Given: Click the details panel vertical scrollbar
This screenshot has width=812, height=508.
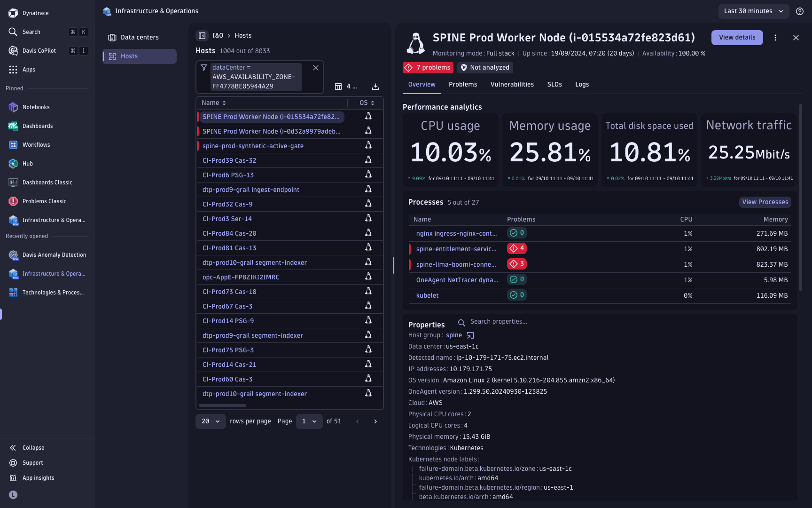Looking at the screenshot, I should click(801, 198).
